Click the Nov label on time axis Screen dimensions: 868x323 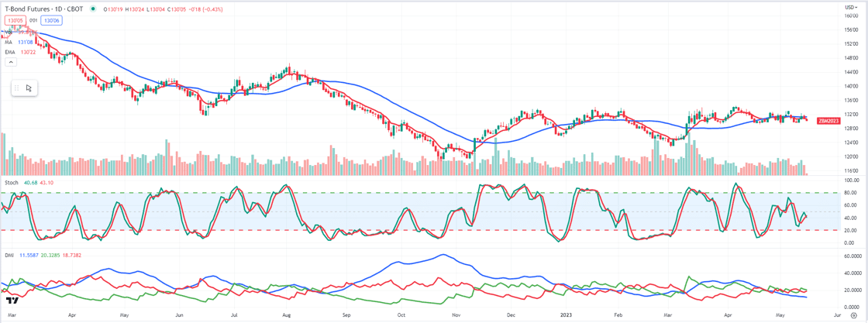(x=456, y=314)
